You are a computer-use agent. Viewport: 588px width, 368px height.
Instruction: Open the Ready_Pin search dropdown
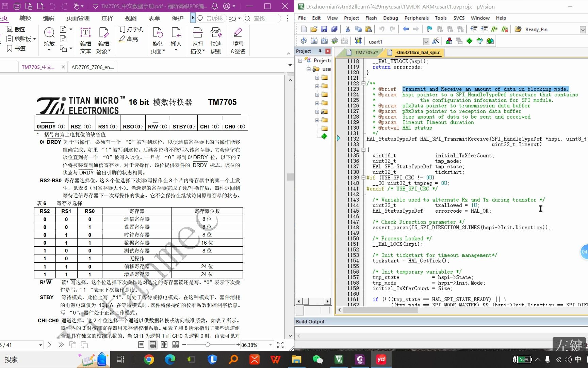(x=583, y=30)
